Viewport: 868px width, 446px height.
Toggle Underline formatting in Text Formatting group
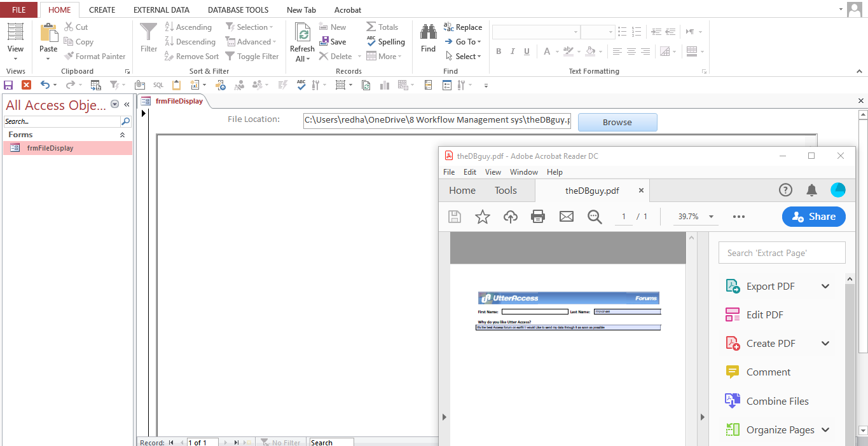point(527,51)
